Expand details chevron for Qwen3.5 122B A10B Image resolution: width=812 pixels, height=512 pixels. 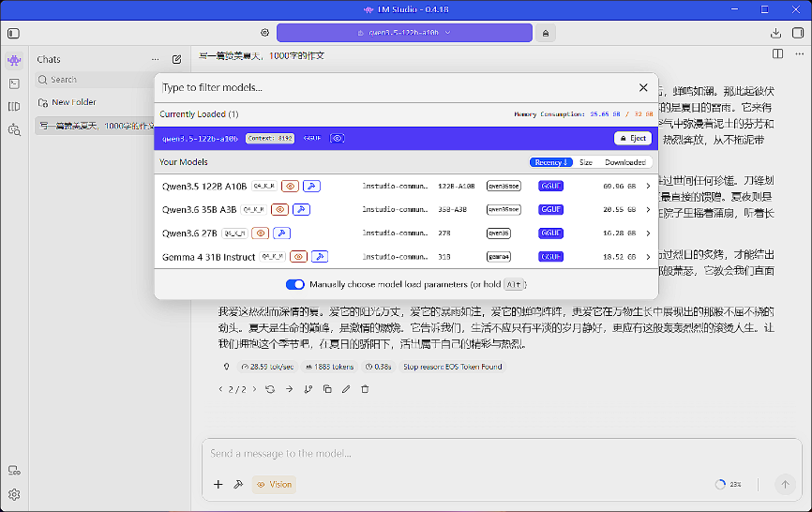coord(648,186)
